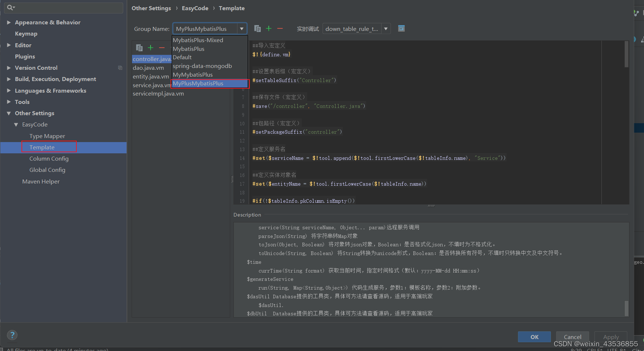Select spring-data-mongodb group option
This screenshot has height=351, width=644.
point(209,66)
